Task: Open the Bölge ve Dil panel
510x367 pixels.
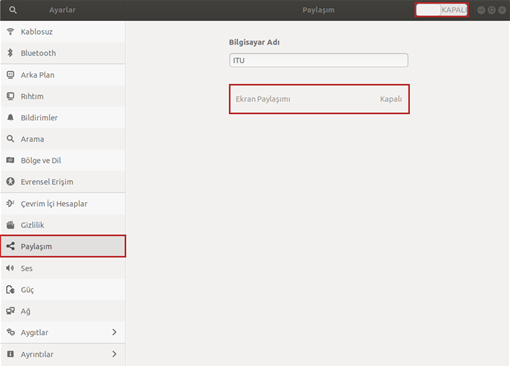Action: click(63, 160)
